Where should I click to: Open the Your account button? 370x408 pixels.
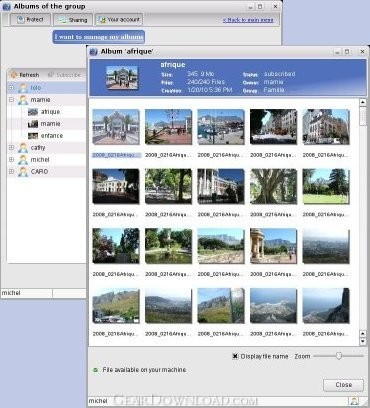(x=119, y=20)
